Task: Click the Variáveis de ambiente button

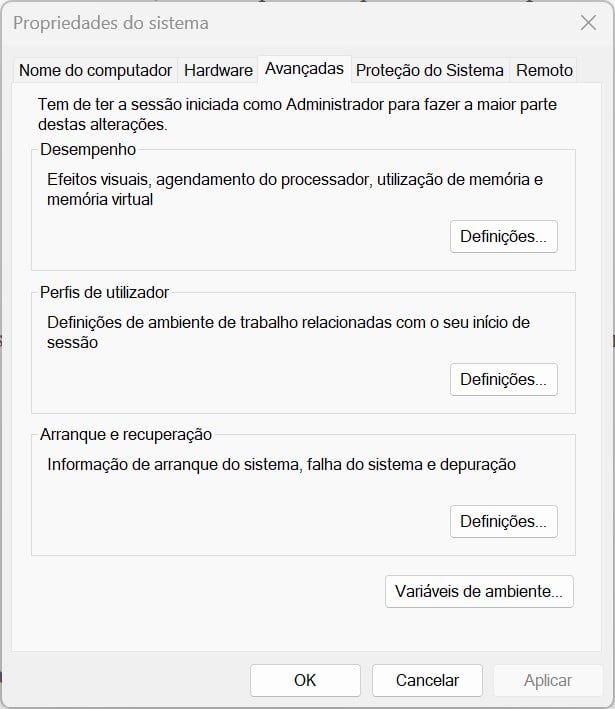Action: click(x=479, y=591)
